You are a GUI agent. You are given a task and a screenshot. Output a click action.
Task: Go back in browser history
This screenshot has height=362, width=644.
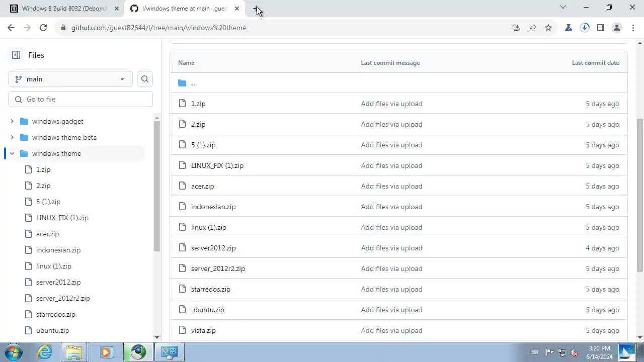tap(11, 28)
